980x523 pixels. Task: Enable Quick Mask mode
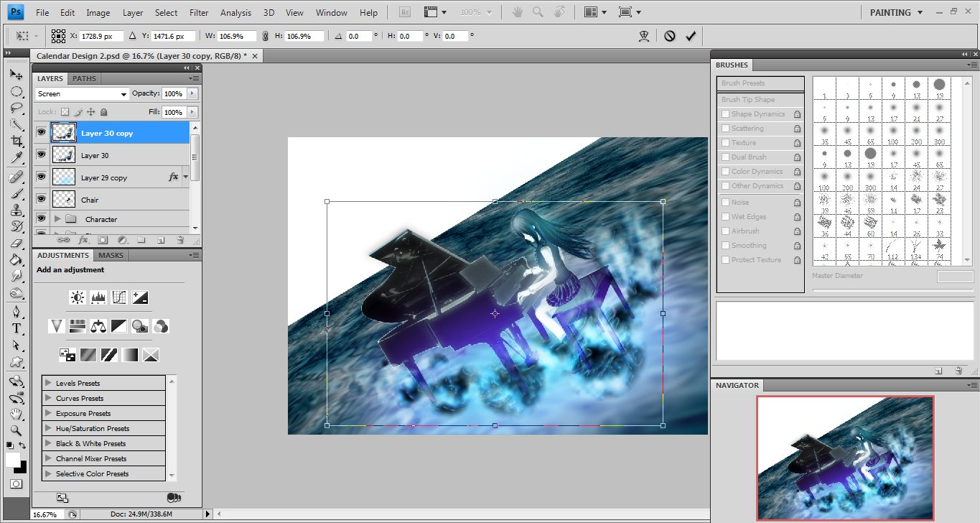pos(16,485)
